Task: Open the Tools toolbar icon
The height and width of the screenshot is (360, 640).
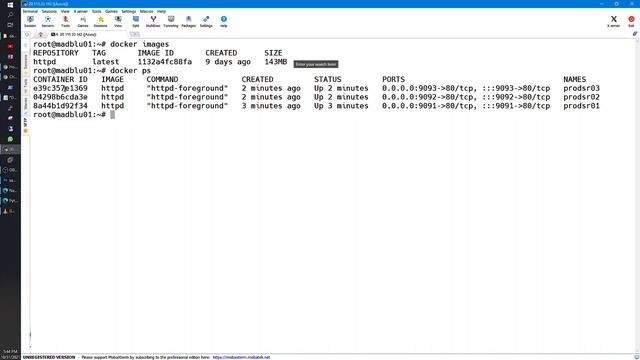Action: pos(65,21)
